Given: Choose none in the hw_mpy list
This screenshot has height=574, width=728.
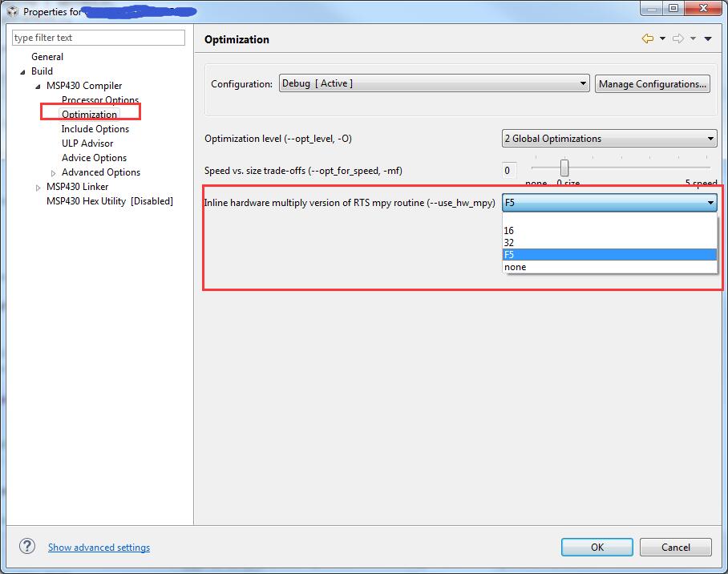Looking at the screenshot, I should pyautogui.click(x=609, y=267).
